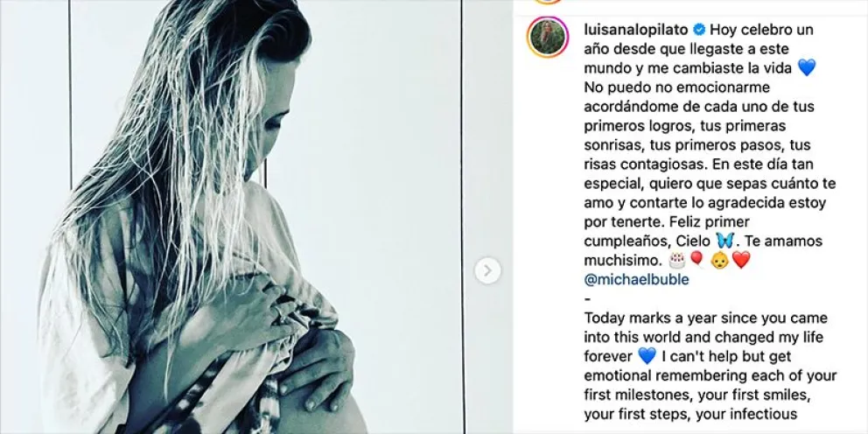Viewport: 868px width, 434px height.
Task: Click the birthday cake emoji
Action: click(677, 260)
